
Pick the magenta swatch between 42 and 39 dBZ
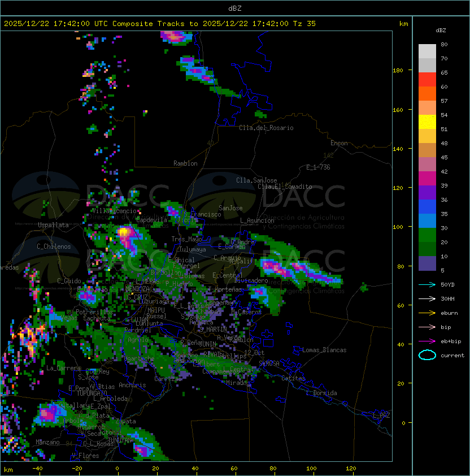427,178
